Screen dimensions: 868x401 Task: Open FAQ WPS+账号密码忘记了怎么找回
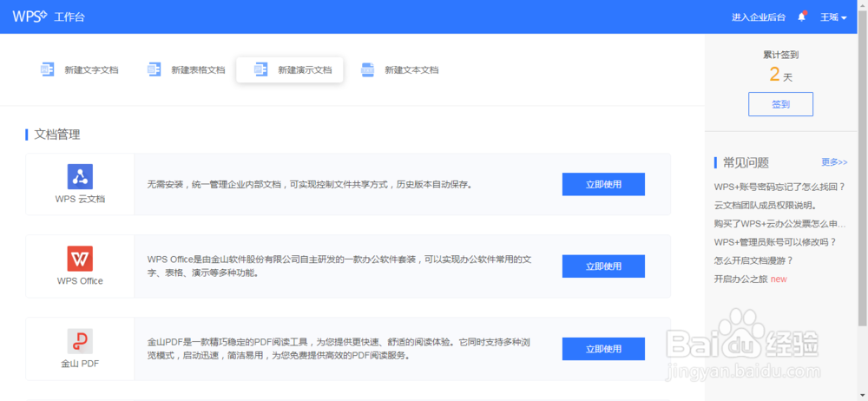coord(779,187)
